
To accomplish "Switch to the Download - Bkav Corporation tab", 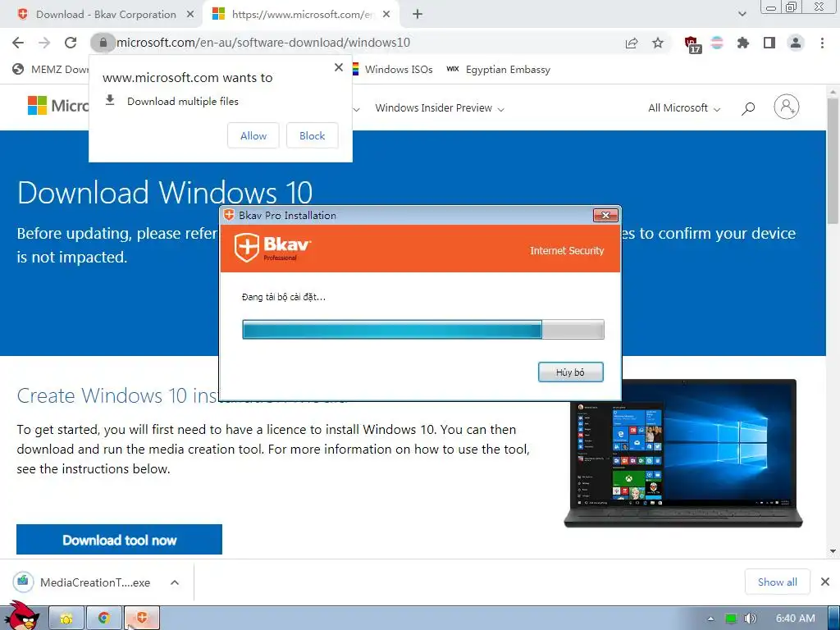I will click(105, 15).
